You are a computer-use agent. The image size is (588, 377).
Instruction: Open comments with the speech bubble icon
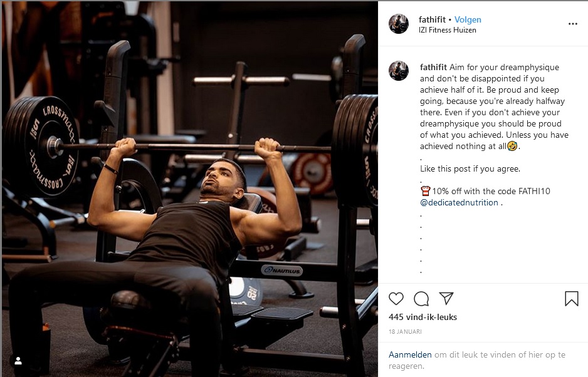tap(421, 299)
